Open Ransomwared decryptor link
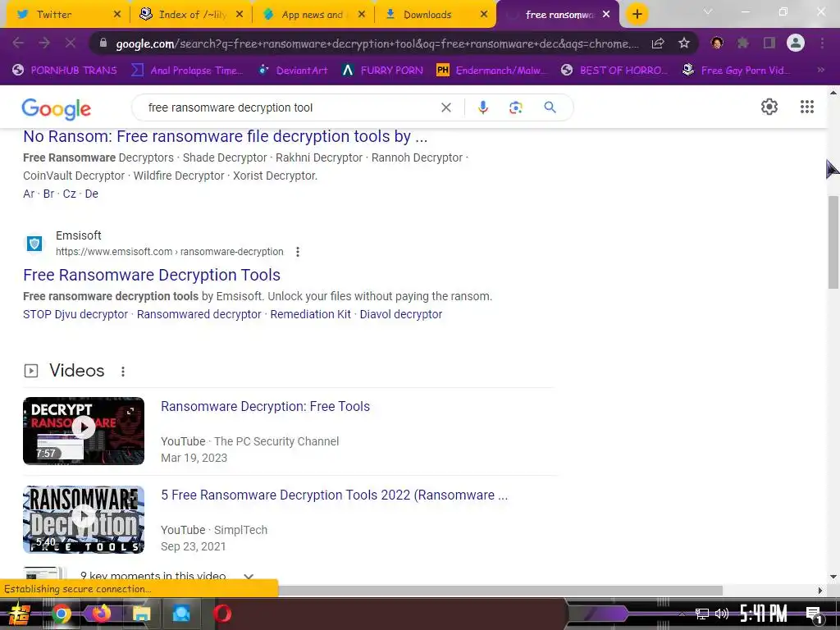Image resolution: width=840 pixels, height=630 pixels. 199,314
